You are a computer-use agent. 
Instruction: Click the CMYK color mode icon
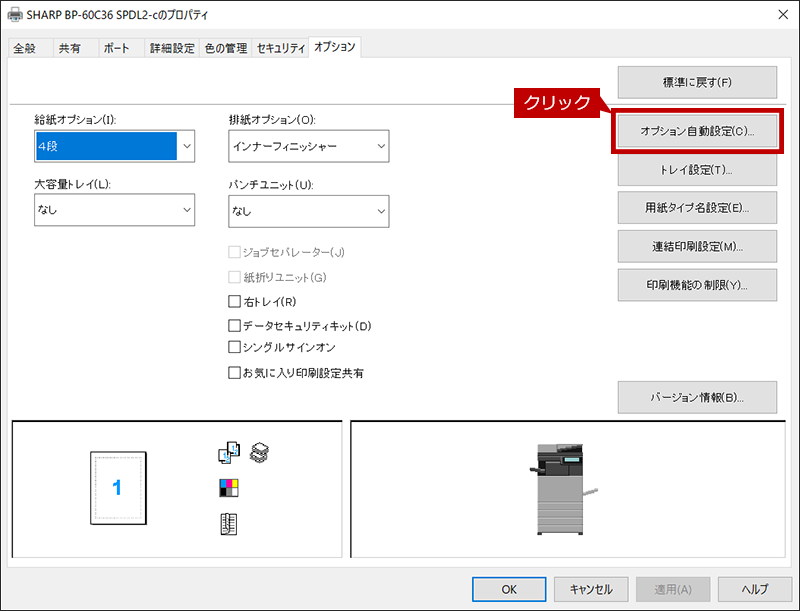tap(229, 489)
